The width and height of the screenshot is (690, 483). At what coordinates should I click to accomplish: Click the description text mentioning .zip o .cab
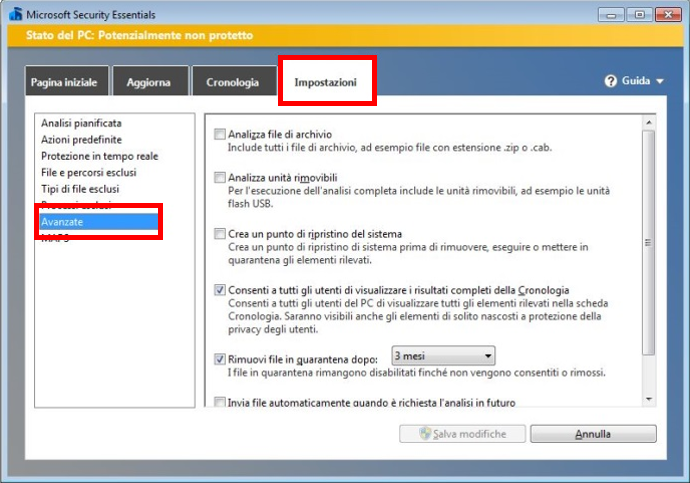click(x=389, y=147)
